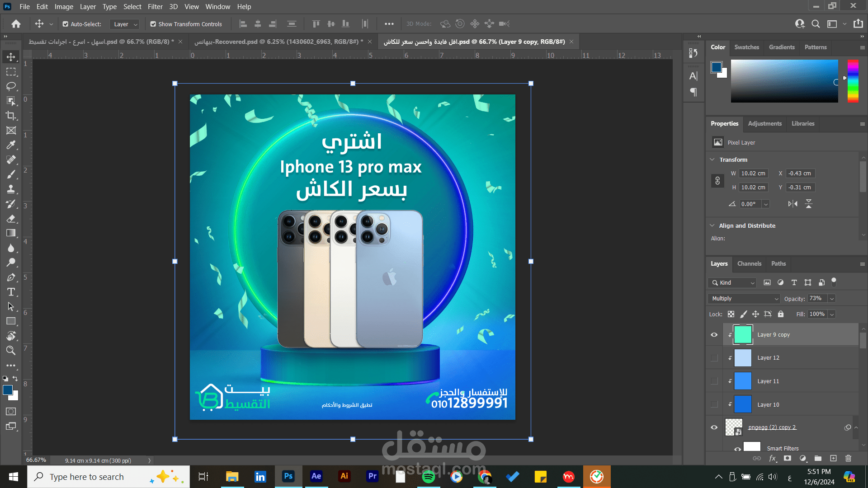Switch to the Adjustments tab
The height and width of the screenshot is (488, 868).
click(x=764, y=123)
